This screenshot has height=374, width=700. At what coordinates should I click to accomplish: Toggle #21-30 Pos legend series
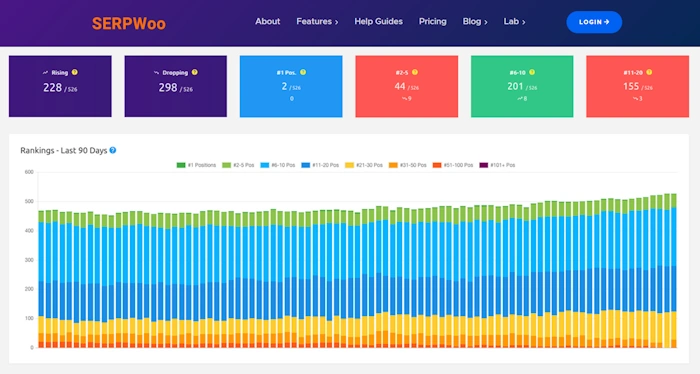364,165
